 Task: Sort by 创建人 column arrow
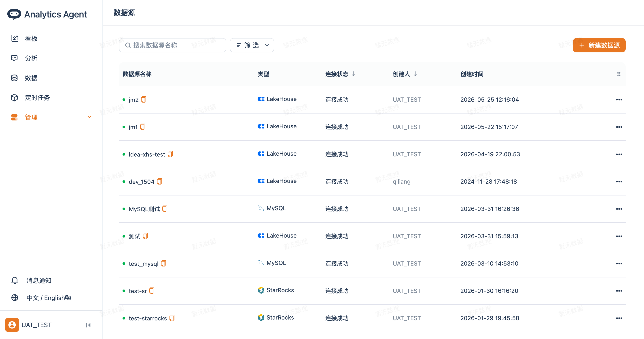coord(415,74)
